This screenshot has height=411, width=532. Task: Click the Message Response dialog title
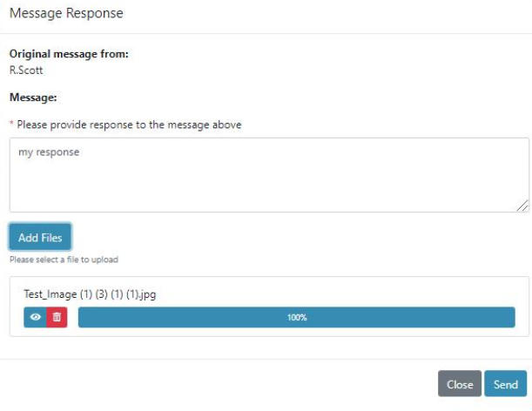pos(66,13)
